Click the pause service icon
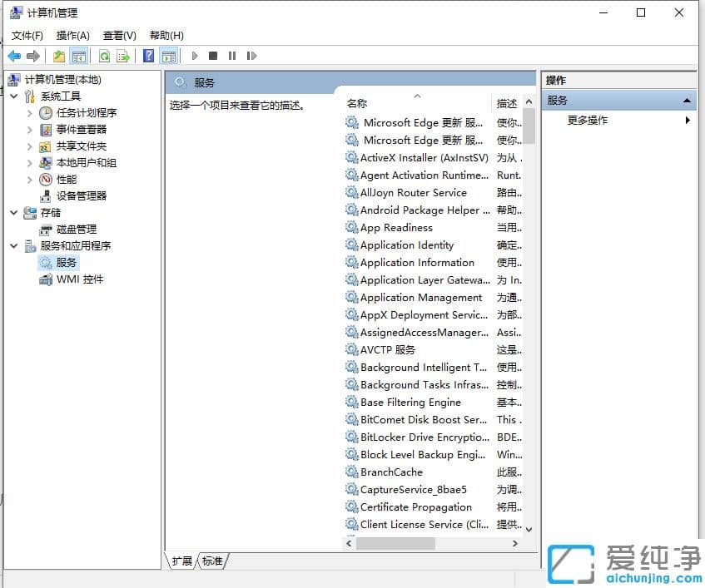 [x=234, y=56]
